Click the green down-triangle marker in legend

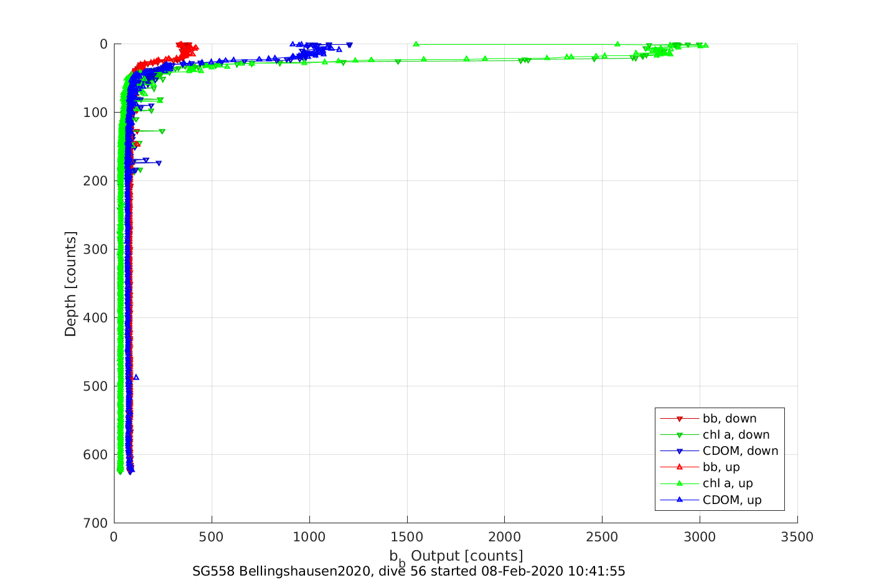pyautogui.click(x=680, y=435)
